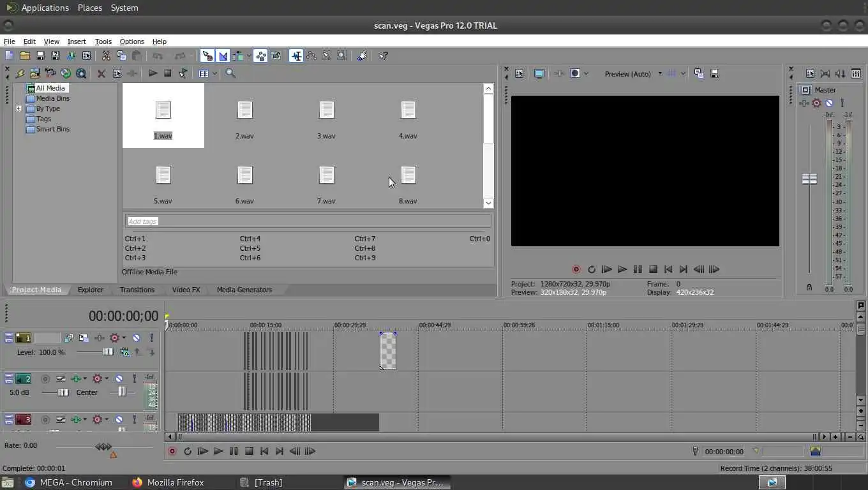
Task: Open a project using the folder icon
Action: [x=25, y=56]
